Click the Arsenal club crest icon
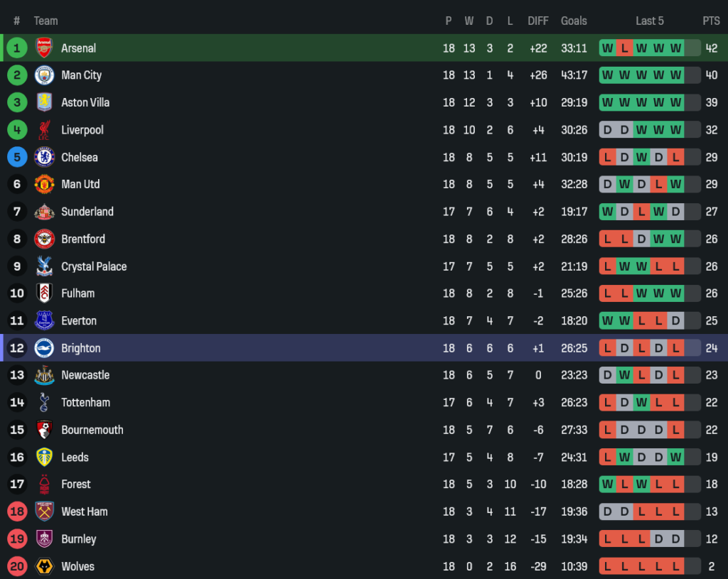The height and width of the screenshot is (579, 728). click(x=44, y=48)
